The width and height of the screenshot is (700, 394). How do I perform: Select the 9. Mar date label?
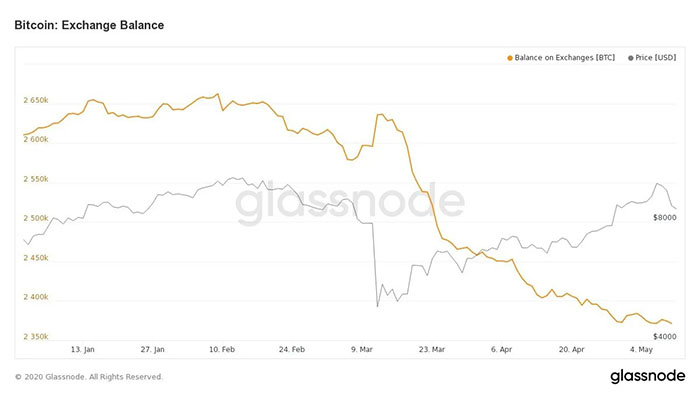pyautogui.click(x=362, y=349)
